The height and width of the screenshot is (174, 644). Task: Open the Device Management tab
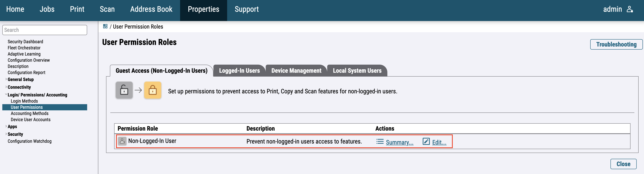tap(296, 71)
